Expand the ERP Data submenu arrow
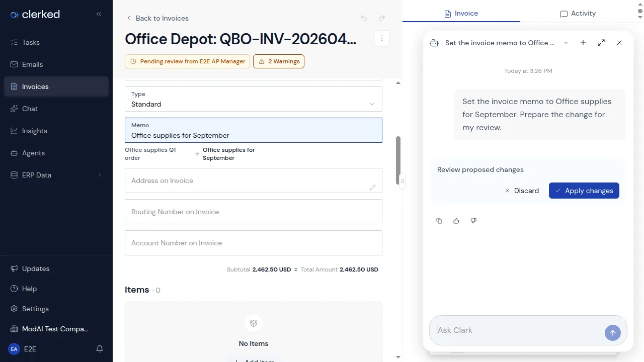 click(x=99, y=175)
